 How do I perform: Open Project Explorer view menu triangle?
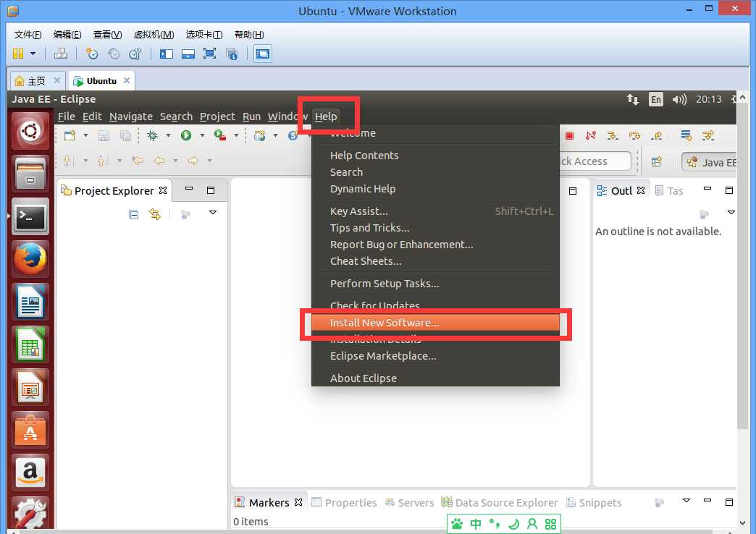click(213, 213)
